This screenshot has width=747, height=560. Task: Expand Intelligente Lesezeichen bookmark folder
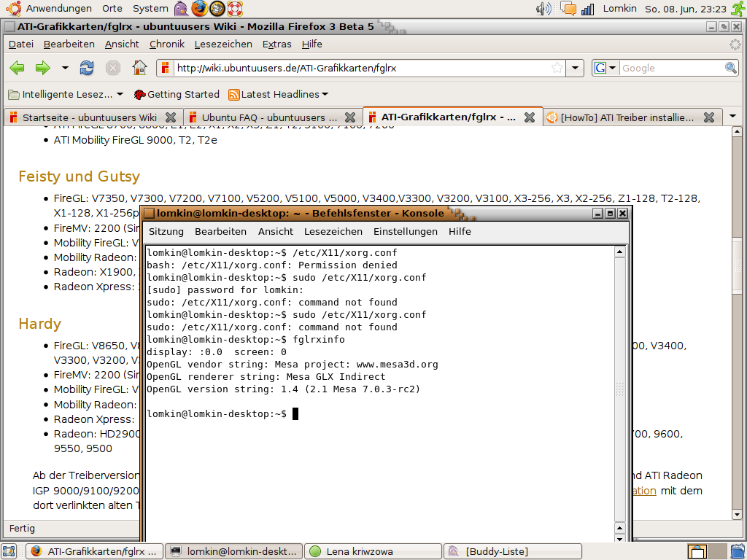tap(66, 95)
